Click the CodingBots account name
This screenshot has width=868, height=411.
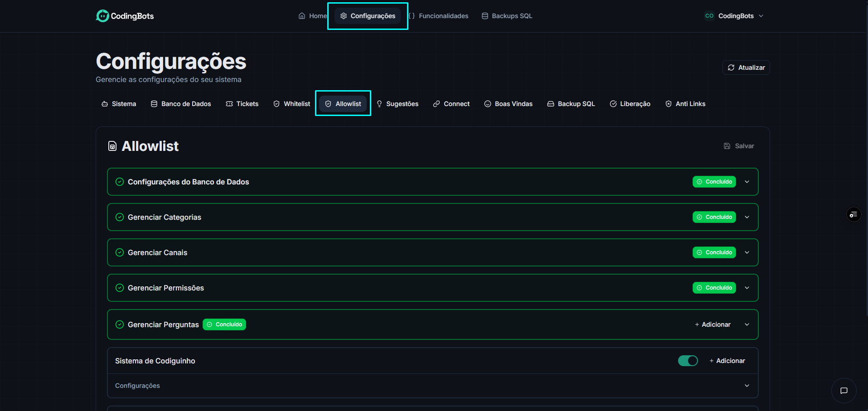[736, 16]
